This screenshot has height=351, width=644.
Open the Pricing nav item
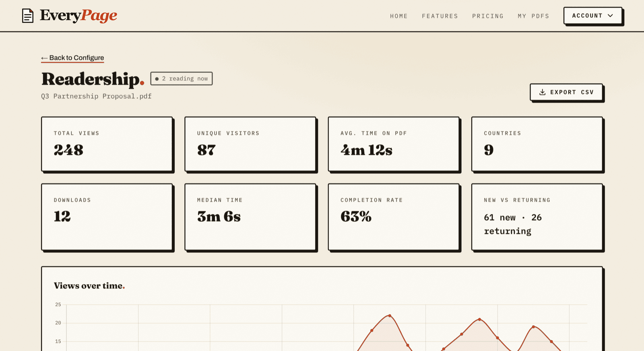488,16
